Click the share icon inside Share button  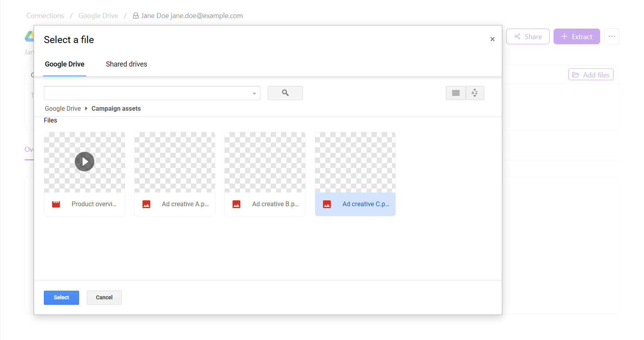pos(518,36)
